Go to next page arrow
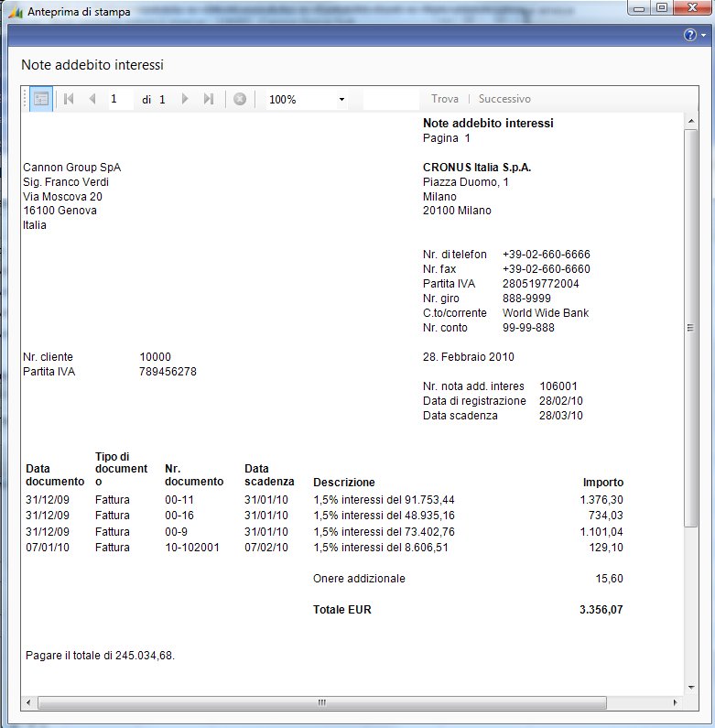 tap(185, 99)
